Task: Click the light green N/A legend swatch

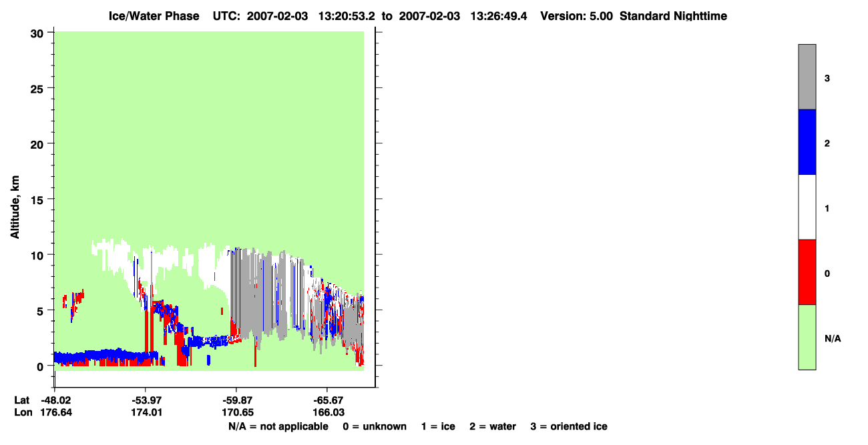Action: pos(807,337)
